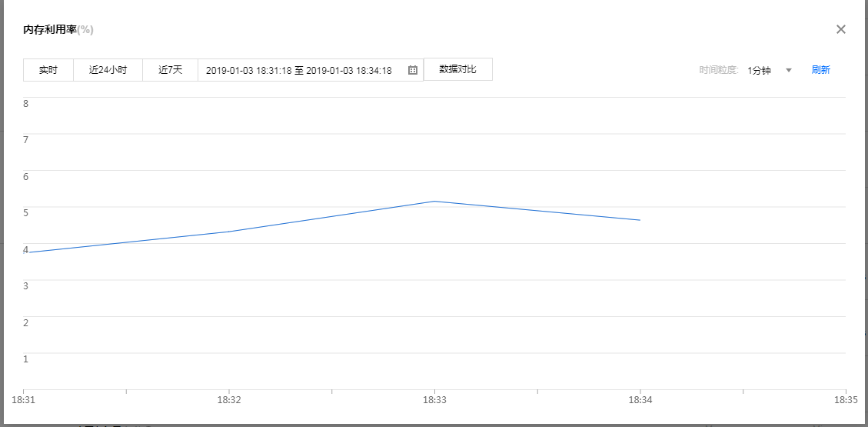
Task: Click the line's end point at 18:34
Action: [640, 220]
